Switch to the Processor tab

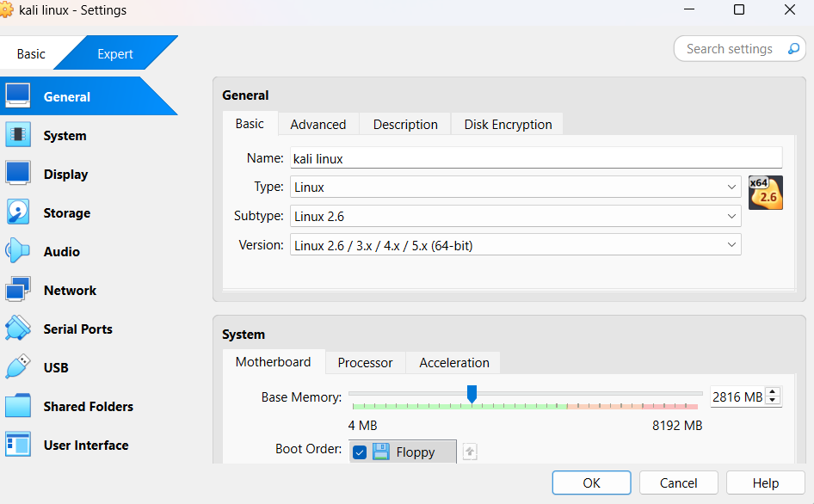tap(366, 362)
